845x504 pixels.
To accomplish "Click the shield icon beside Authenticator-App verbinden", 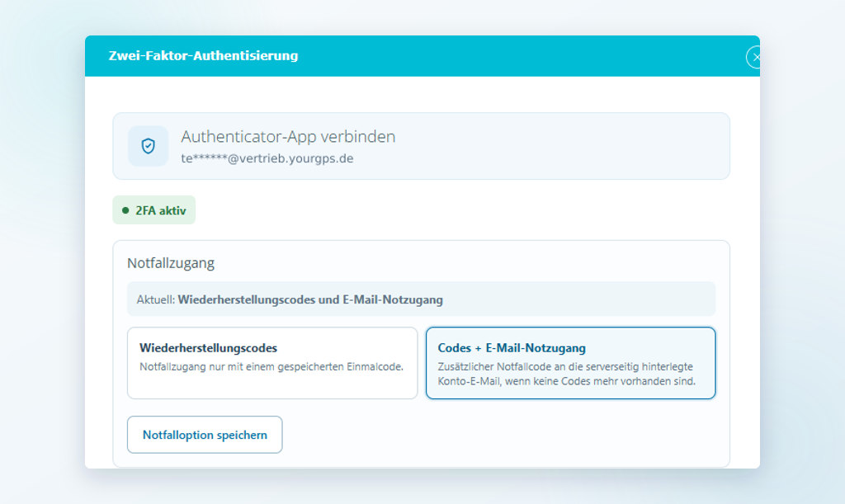I will coord(149,146).
